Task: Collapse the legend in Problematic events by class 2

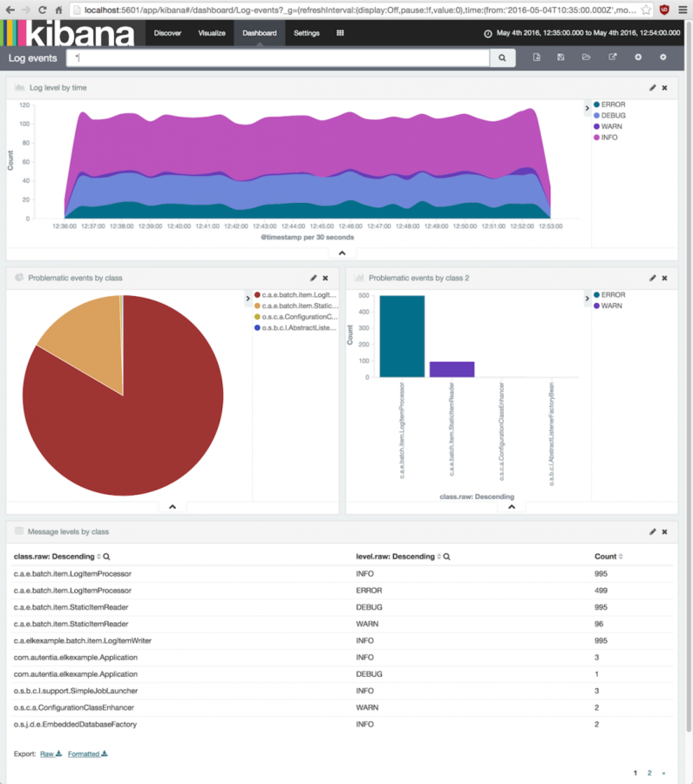Action: (587, 299)
